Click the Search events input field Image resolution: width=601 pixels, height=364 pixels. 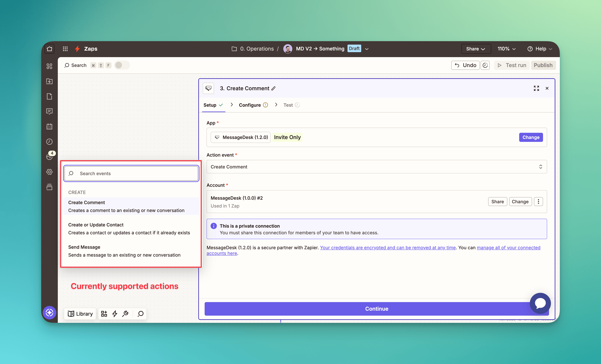(x=131, y=173)
